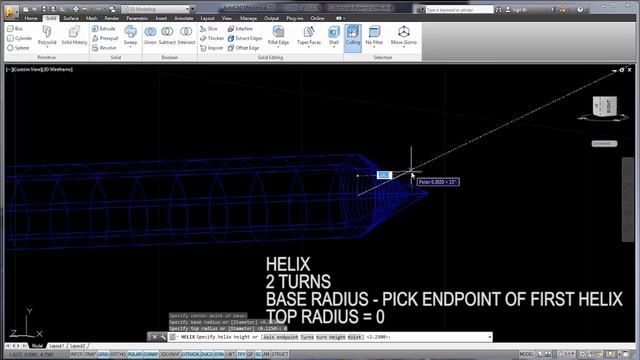Click Offset Edge tool
Viewport: 640px width, 360px height.
[x=243, y=48]
